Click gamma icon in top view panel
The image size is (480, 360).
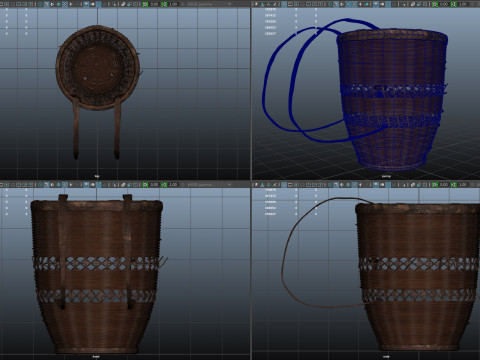point(164,4)
